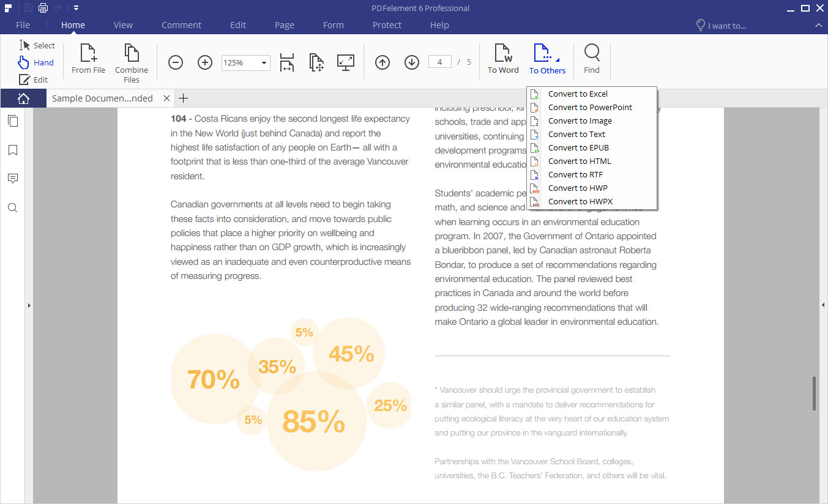Choose Convert to Text
Screen dimensions: 828x504
[592, 134]
